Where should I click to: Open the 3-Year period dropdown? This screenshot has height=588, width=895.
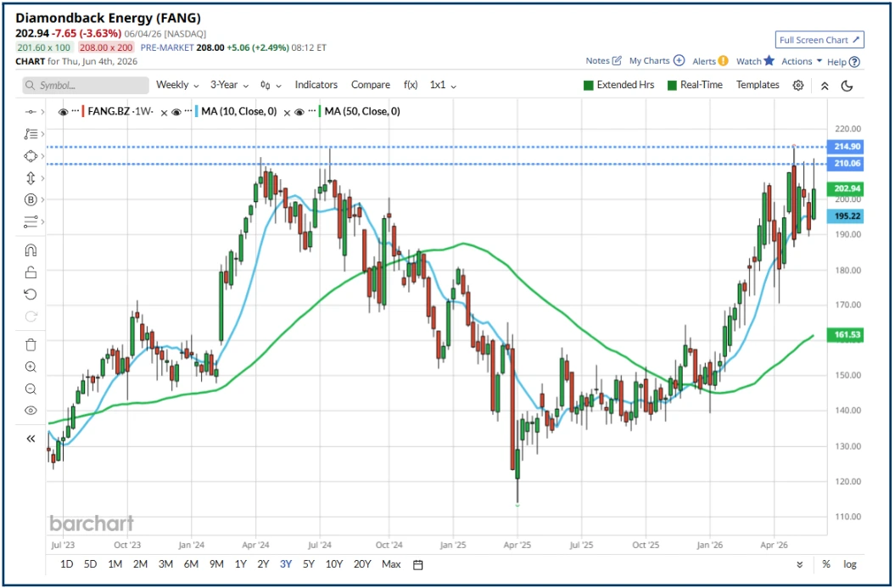click(229, 85)
